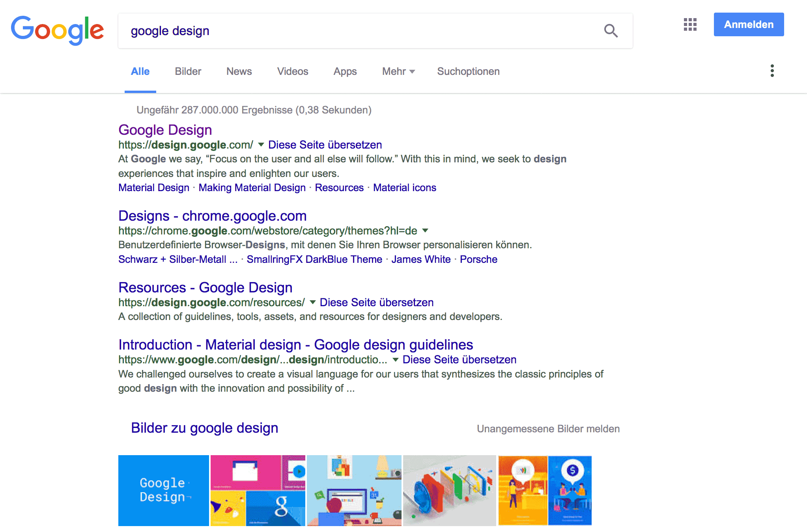Image resolution: width=807 pixels, height=532 pixels.
Task: Open the Material icons sitelink
Action: click(x=405, y=188)
